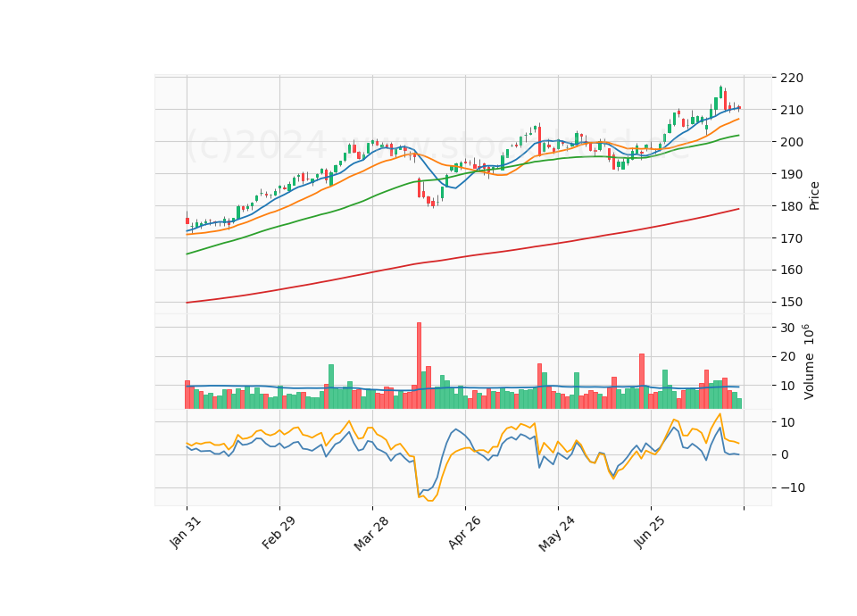
Task: Click the 150 price axis value
Action: click(x=792, y=303)
